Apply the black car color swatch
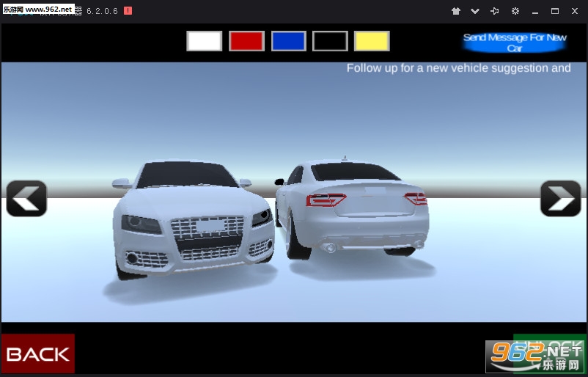 point(330,41)
